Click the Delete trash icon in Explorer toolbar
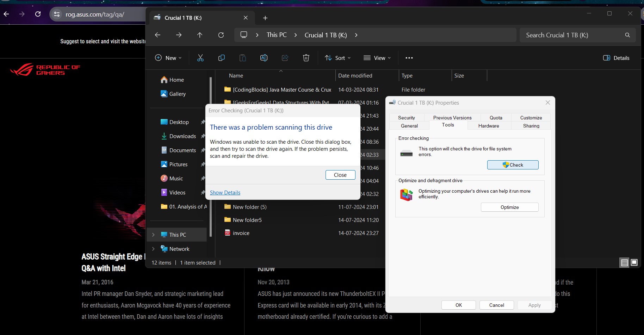 click(x=306, y=58)
